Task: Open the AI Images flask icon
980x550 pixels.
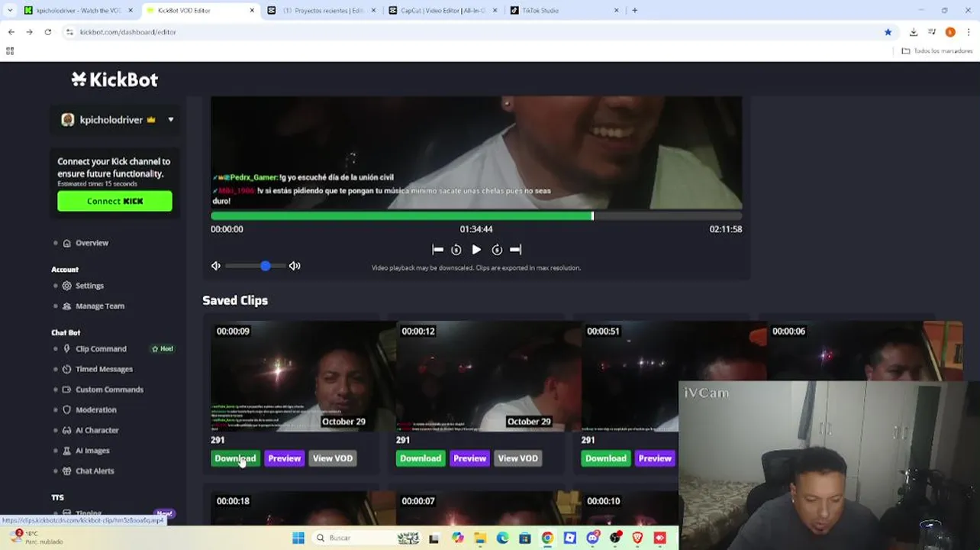Action: [x=67, y=451]
